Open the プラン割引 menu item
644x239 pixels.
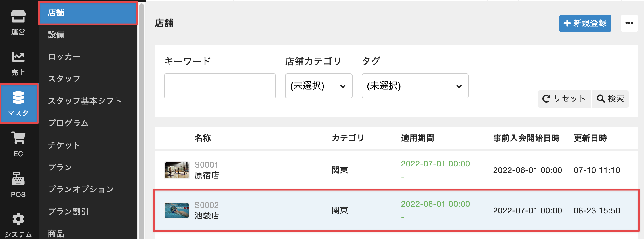tap(68, 211)
